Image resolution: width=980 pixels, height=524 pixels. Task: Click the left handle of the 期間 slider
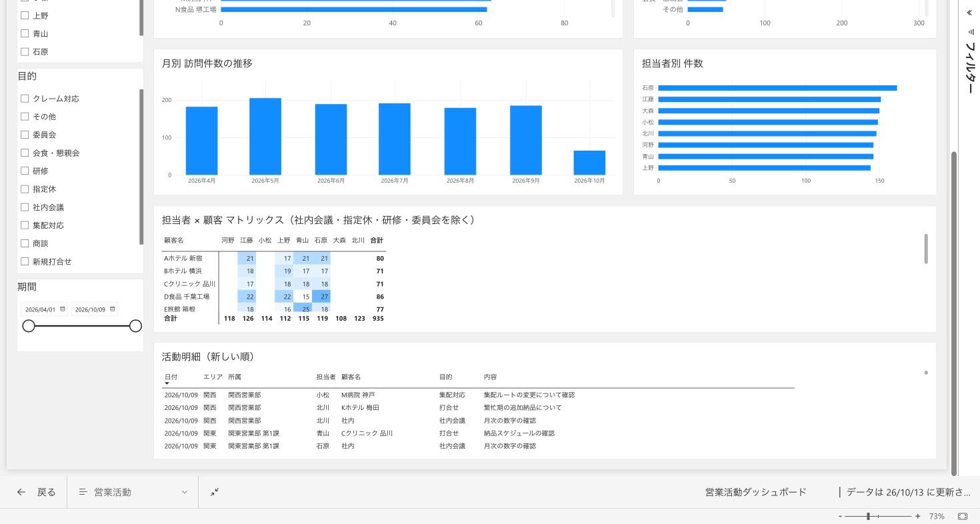(x=29, y=325)
